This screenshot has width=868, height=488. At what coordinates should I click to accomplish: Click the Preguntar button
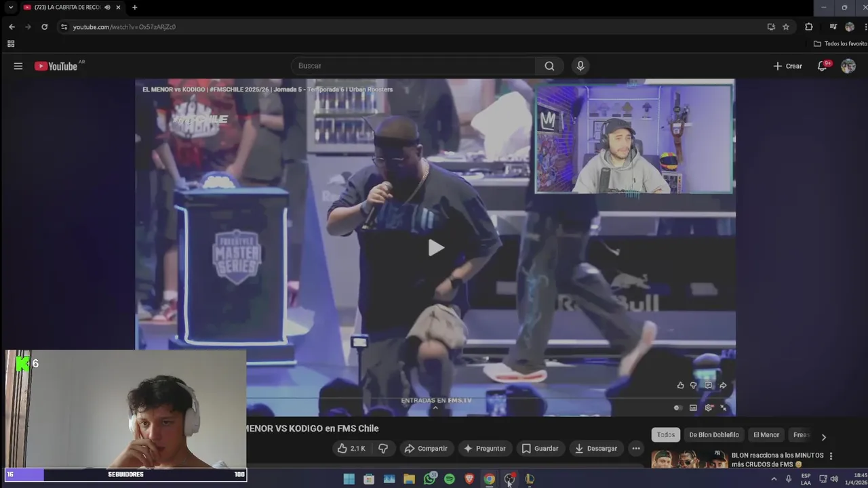pyautogui.click(x=484, y=448)
